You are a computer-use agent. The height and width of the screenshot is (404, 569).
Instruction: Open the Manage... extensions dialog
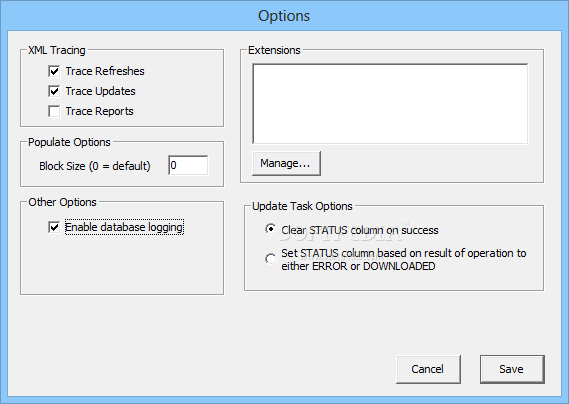coord(286,163)
